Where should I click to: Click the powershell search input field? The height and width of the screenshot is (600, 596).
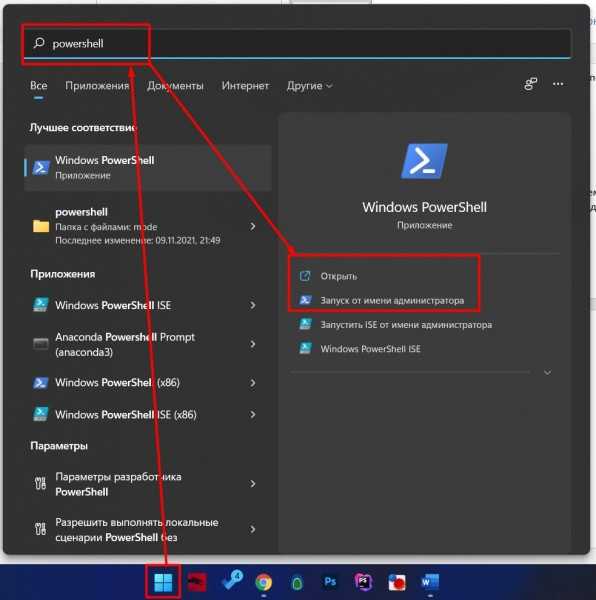297,43
